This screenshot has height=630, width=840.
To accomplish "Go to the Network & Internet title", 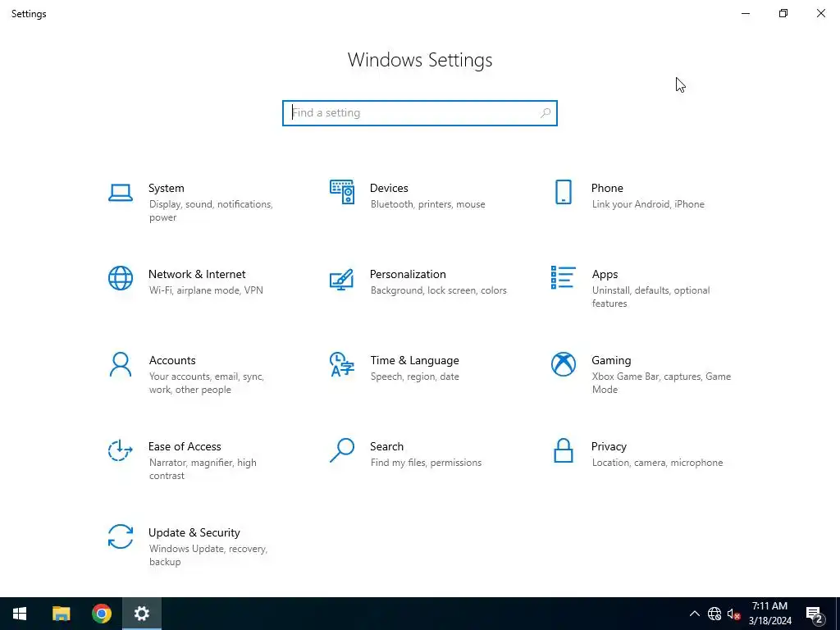I will coord(197,274).
